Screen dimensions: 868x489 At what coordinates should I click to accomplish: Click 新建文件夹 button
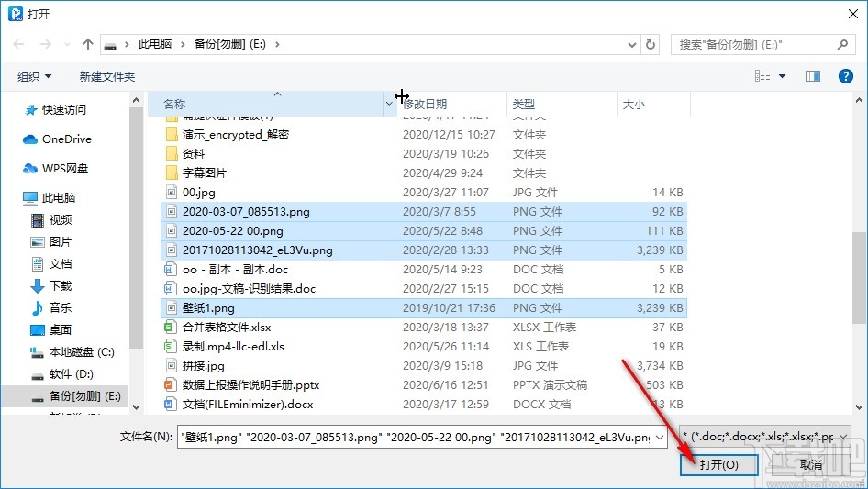point(106,76)
